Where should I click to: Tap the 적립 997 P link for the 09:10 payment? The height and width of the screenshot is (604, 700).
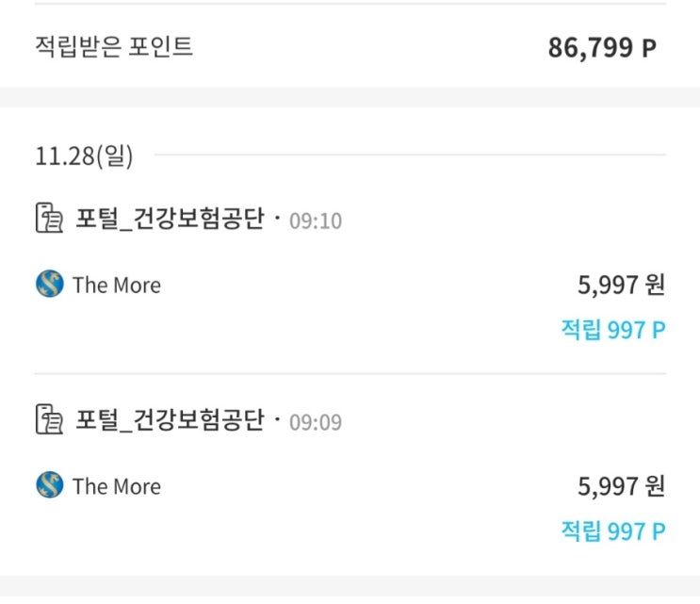coord(612,330)
